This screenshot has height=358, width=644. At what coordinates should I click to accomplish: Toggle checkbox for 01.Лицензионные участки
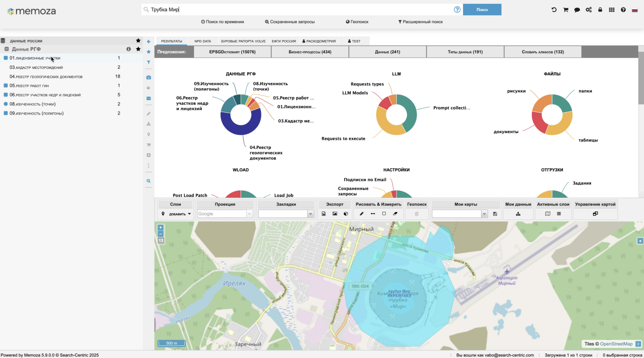(6, 58)
